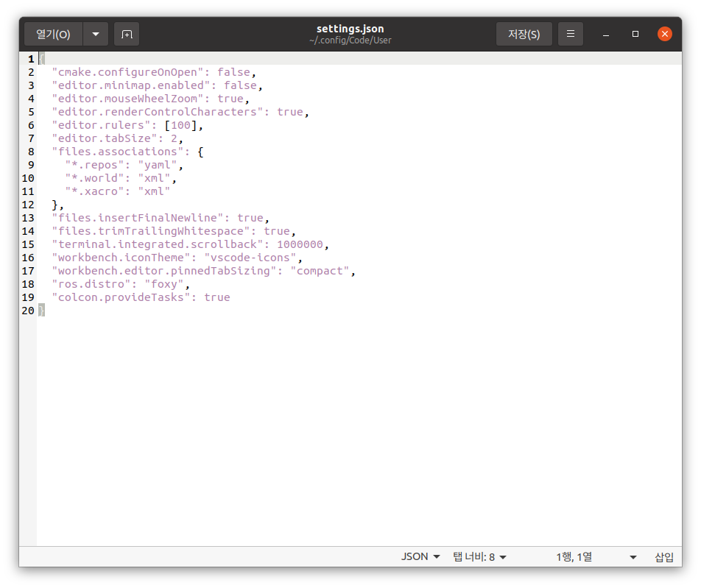Expand the recent files dropdown arrow
Image resolution: width=701 pixels, height=588 pixels.
[x=96, y=34]
